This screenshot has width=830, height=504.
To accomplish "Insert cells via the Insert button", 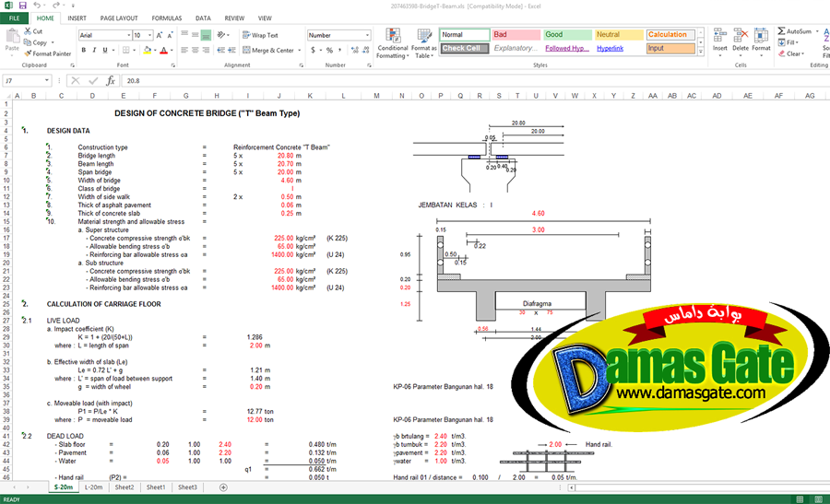I will coord(720,41).
